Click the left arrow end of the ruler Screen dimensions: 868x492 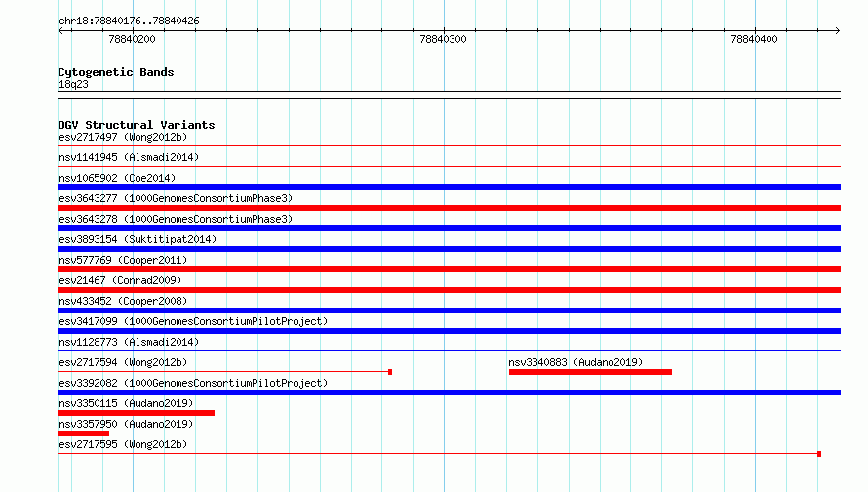click(60, 30)
